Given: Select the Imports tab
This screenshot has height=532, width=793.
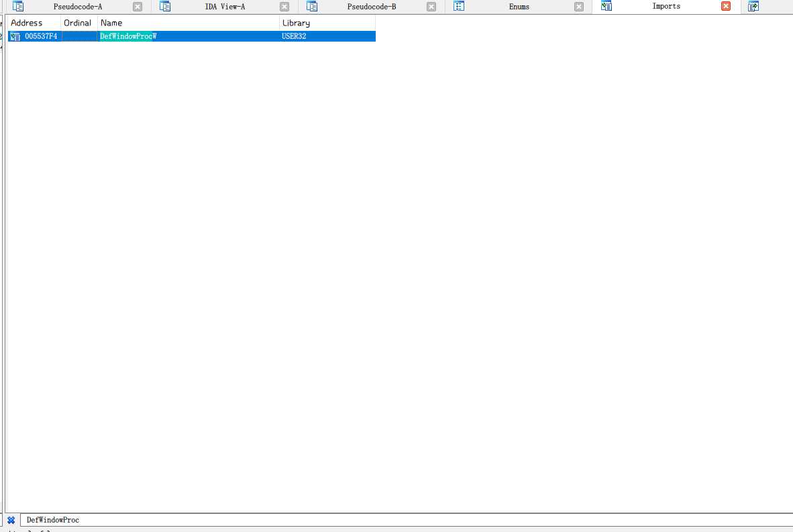Looking at the screenshot, I should point(666,6).
